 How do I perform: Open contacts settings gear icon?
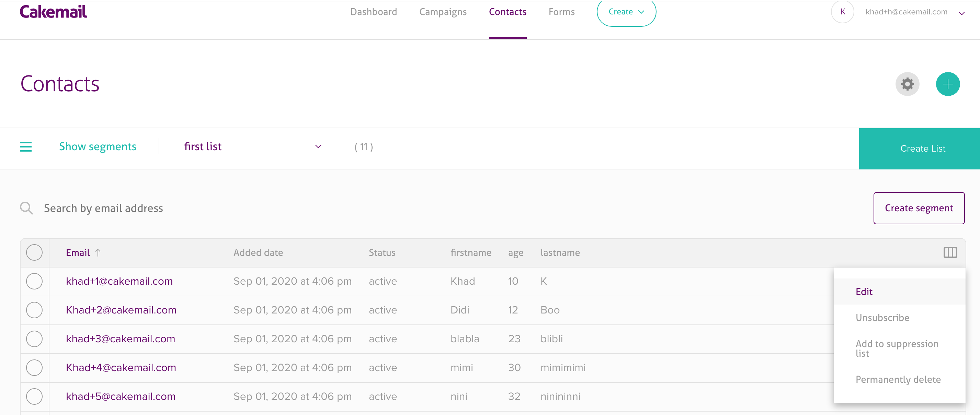[907, 84]
